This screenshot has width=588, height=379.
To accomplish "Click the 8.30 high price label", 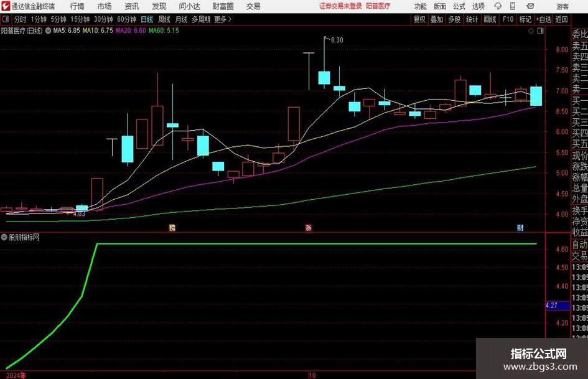I will pyautogui.click(x=337, y=40).
